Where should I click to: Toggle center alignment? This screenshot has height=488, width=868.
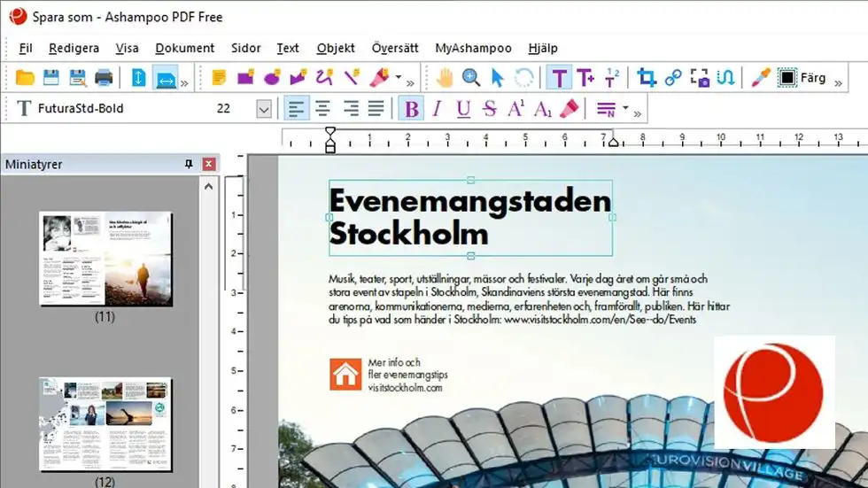point(322,108)
